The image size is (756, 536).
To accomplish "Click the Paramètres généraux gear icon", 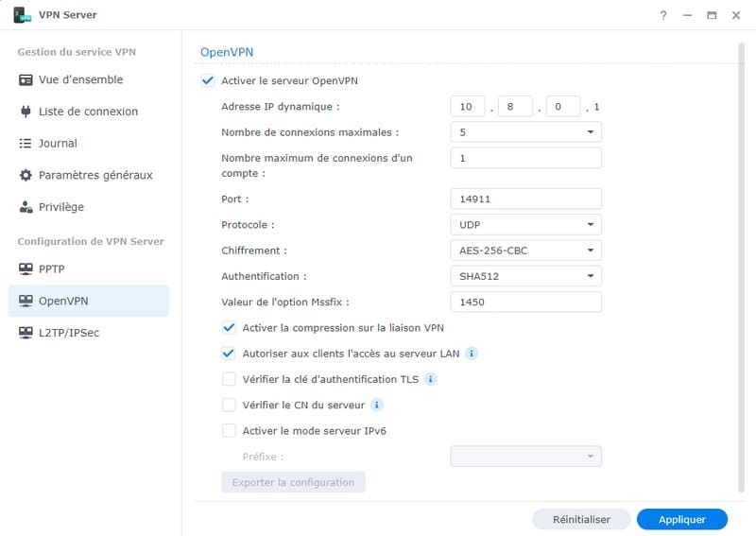I will point(26,175).
